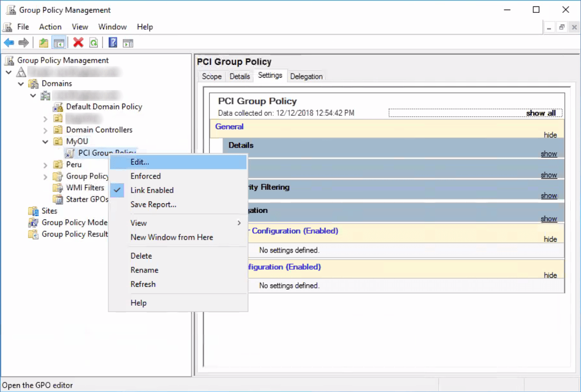The height and width of the screenshot is (392, 581).
Task: Click the Refresh toolbar icon
Action: pyautogui.click(x=94, y=43)
